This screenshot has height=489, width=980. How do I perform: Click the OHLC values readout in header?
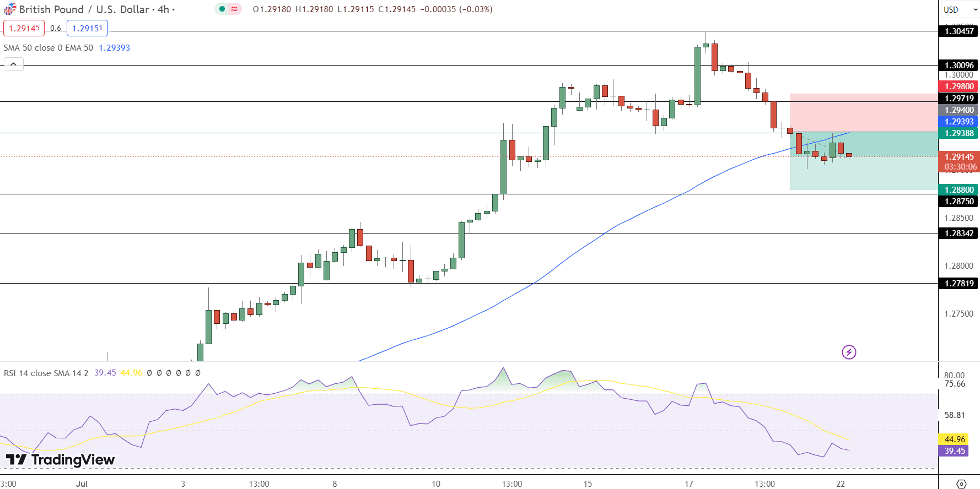click(373, 9)
